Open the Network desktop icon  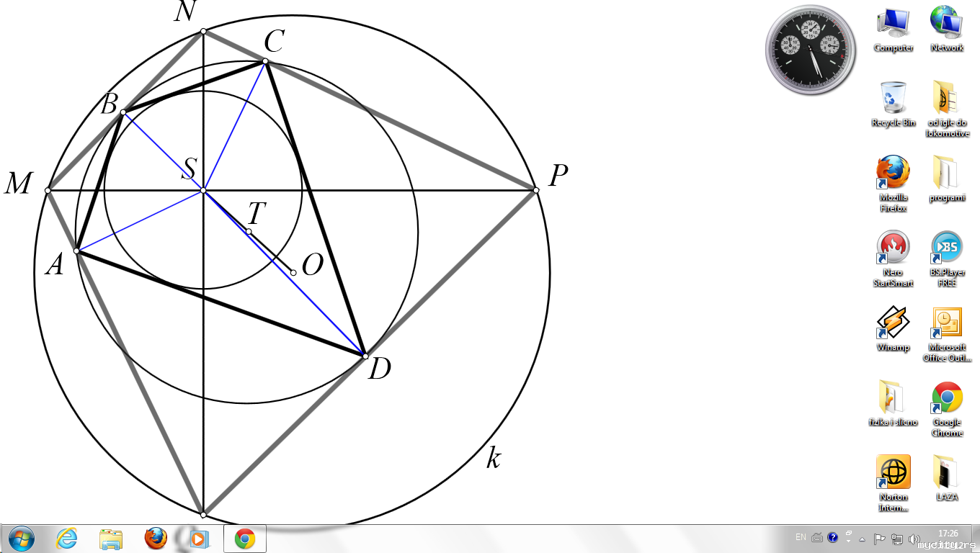[x=947, y=29]
